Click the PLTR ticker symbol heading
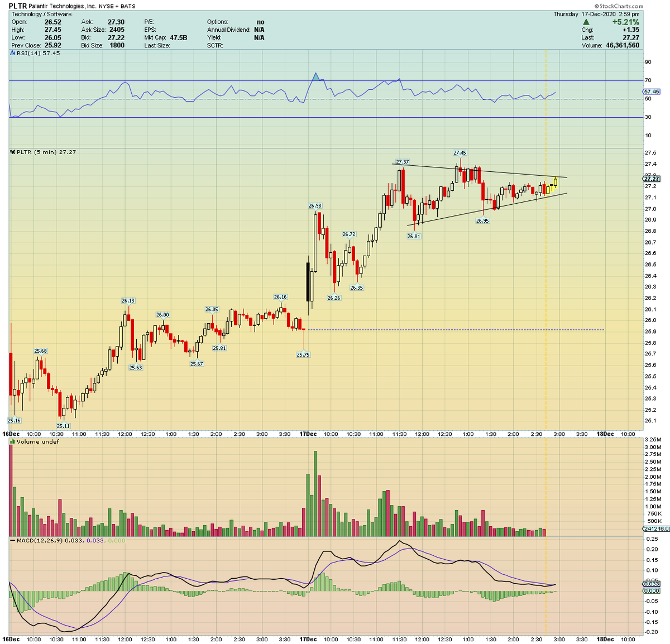 coord(17,6)
